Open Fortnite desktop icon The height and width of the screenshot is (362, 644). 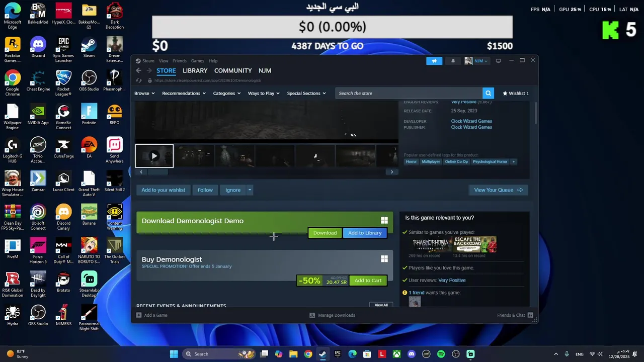[89, 115]
